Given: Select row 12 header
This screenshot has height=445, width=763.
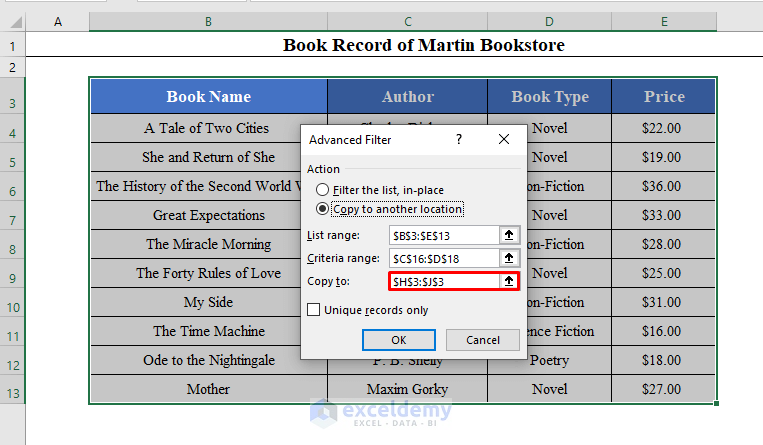Looking at the screenshot, I should click(13, 360).
